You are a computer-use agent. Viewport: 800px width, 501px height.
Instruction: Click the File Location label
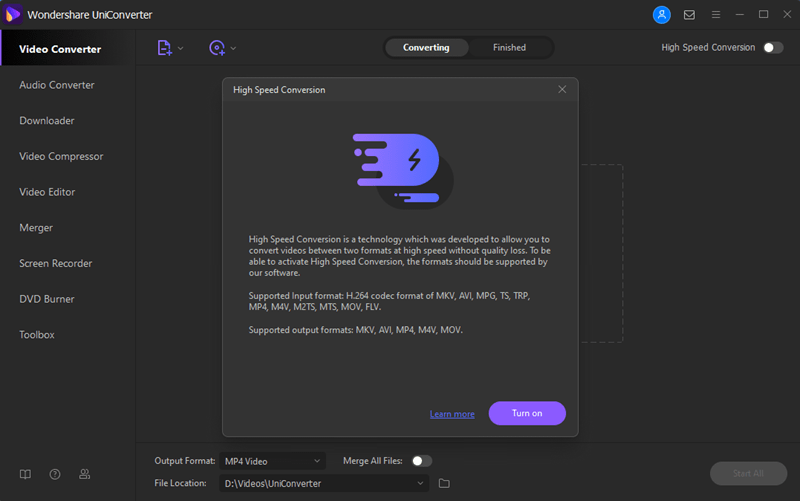tap(181, 483)
